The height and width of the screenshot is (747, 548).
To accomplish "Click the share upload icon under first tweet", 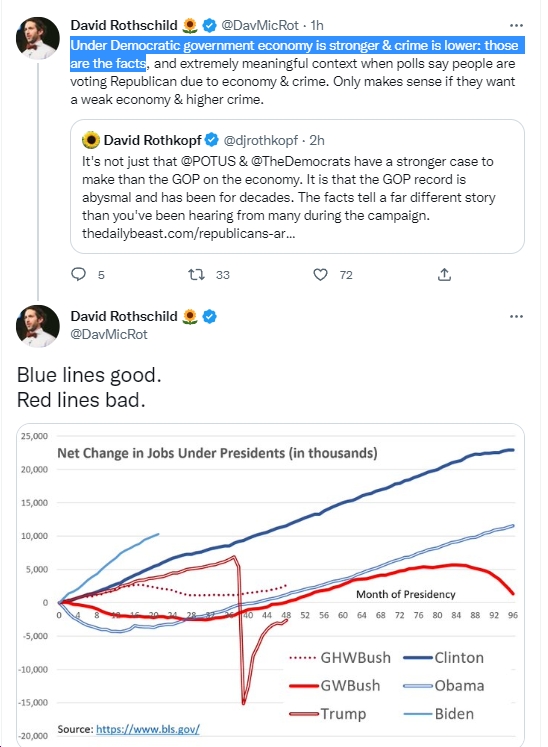I will click(444, 274).
